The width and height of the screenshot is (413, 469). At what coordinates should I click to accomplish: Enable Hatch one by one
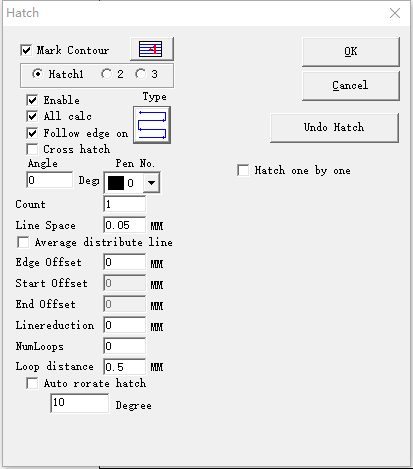click(243, 170)
